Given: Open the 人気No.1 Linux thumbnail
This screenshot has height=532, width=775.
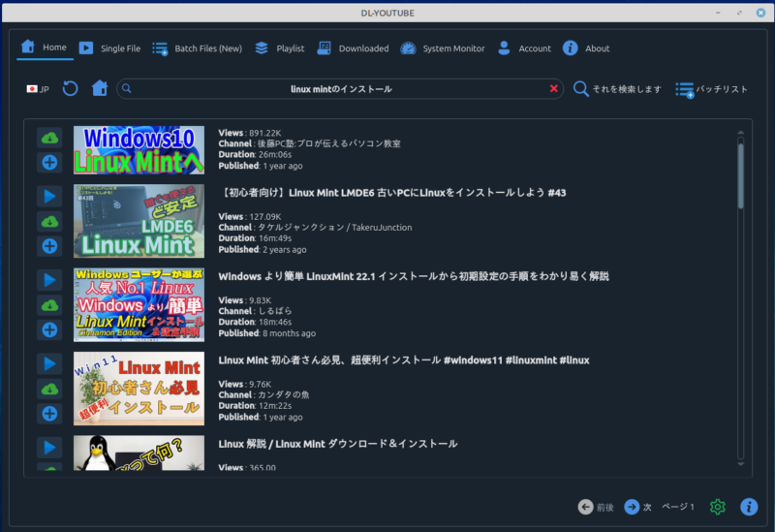Looking at the screenshot, I should (x=139, y=304).
